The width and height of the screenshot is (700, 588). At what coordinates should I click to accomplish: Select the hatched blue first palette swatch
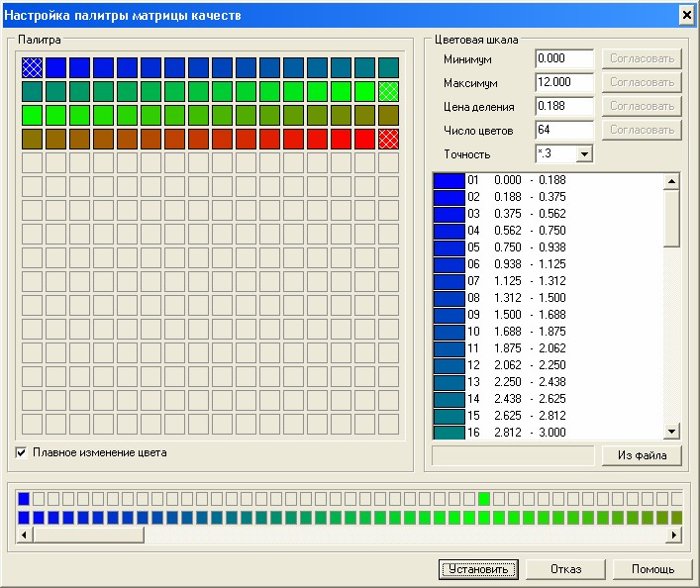pos(32,67)
